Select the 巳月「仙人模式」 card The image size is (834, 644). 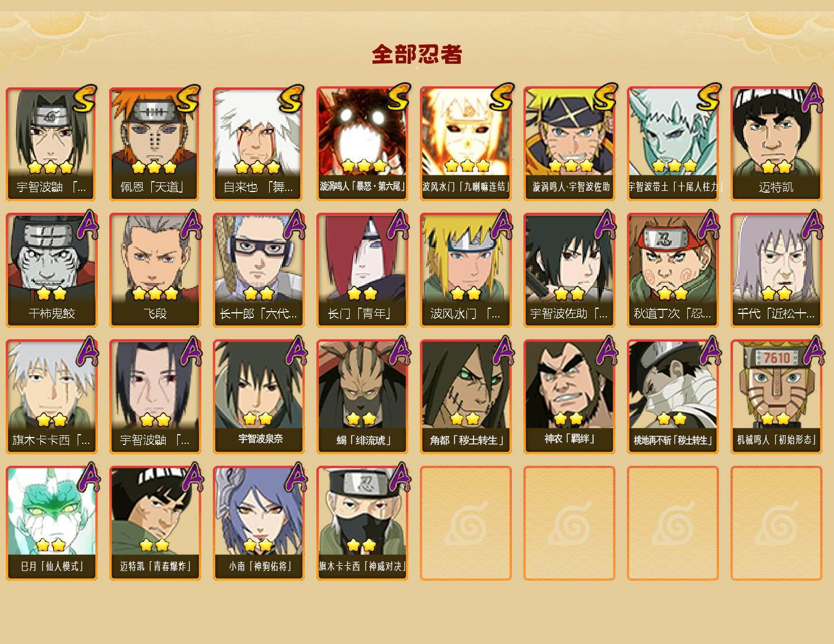[x=52, y=523]
